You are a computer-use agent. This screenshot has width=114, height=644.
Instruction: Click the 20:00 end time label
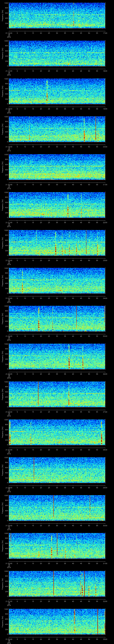[105, 147]
